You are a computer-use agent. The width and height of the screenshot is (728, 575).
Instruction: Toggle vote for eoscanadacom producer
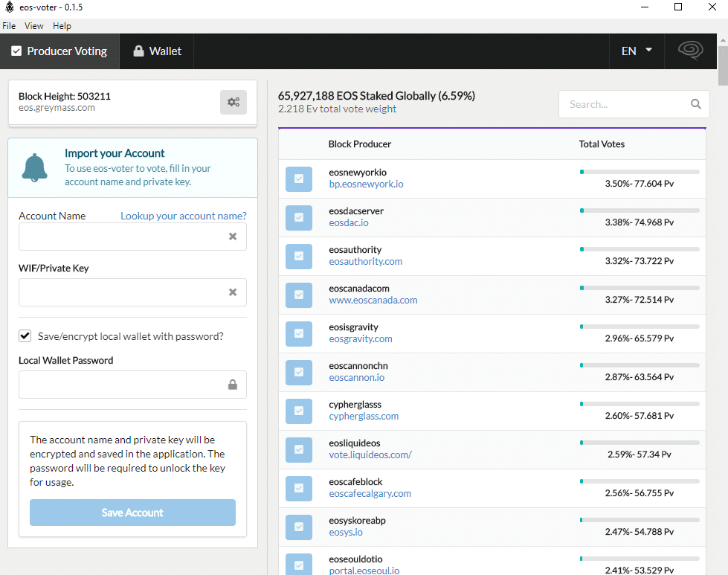click(x=298, y=295)
